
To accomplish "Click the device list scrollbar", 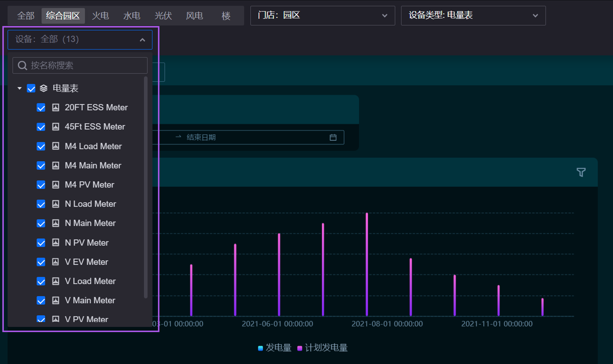I will (146, 186).
